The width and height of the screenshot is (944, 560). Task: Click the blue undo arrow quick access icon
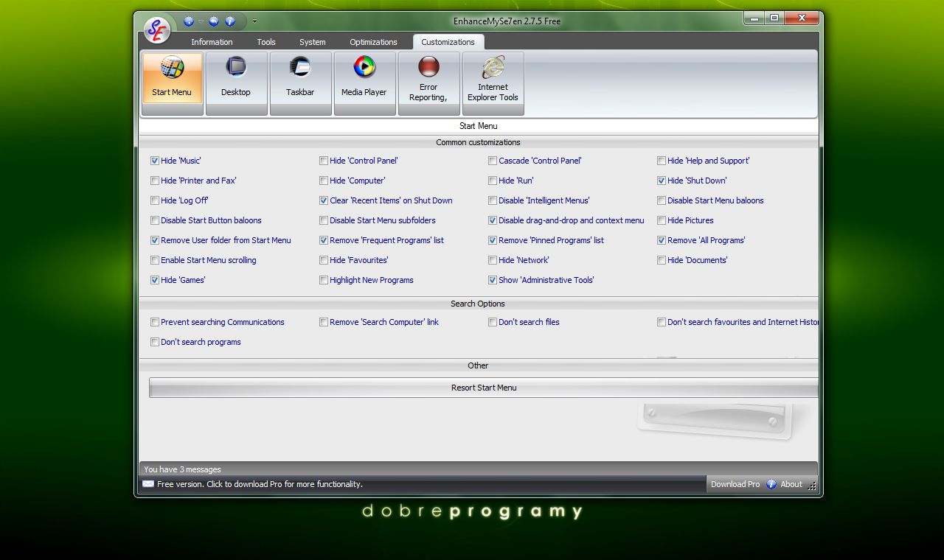214,21
